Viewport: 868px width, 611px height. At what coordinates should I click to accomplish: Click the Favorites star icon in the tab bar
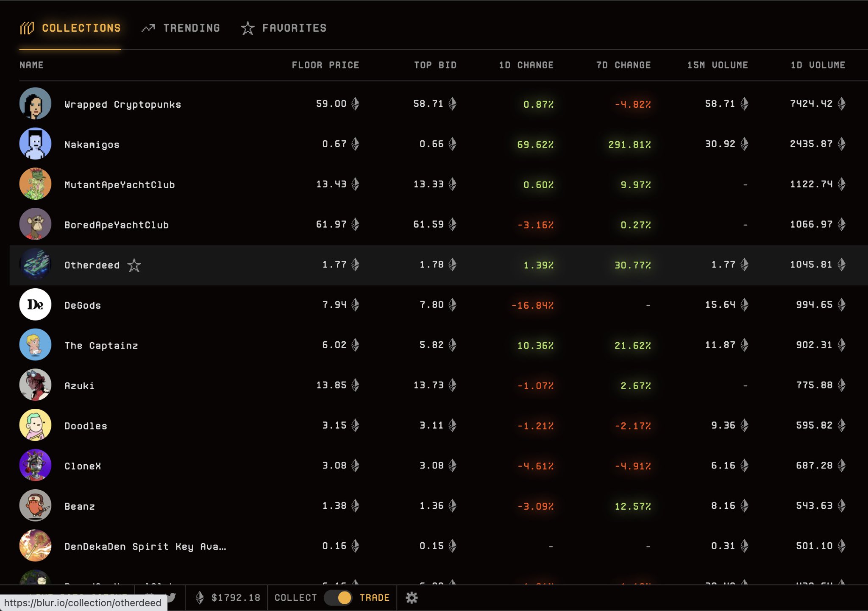point(248,28)
